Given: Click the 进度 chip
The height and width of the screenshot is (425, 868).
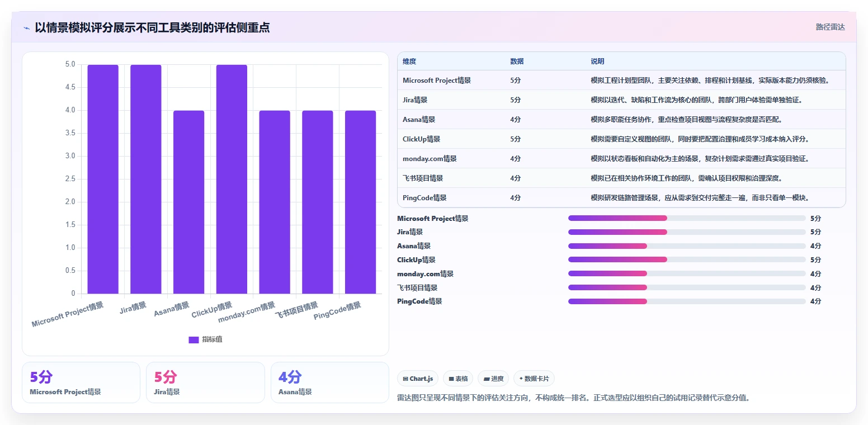Looking at the screenshot, I should coord(493,379).
